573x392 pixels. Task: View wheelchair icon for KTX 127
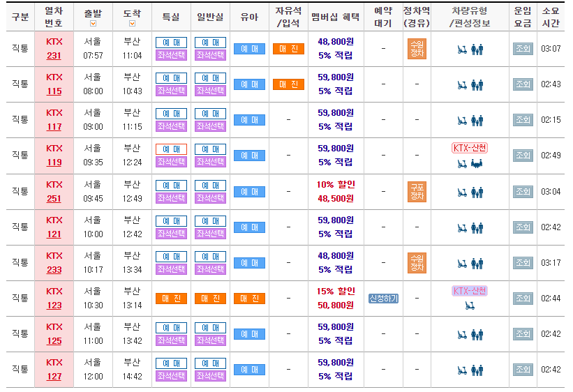click(x=462, y=370)
